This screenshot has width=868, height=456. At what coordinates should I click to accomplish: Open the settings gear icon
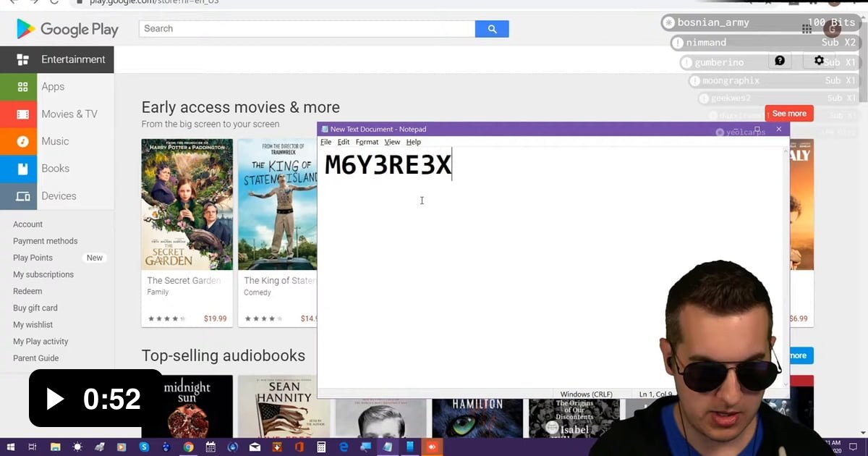(819, 61)
